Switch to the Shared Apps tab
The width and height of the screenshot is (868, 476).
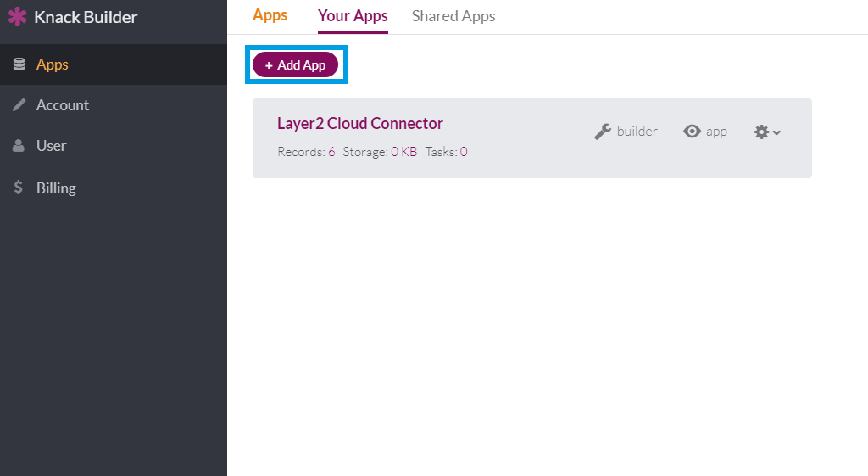[x=453, y=16]
